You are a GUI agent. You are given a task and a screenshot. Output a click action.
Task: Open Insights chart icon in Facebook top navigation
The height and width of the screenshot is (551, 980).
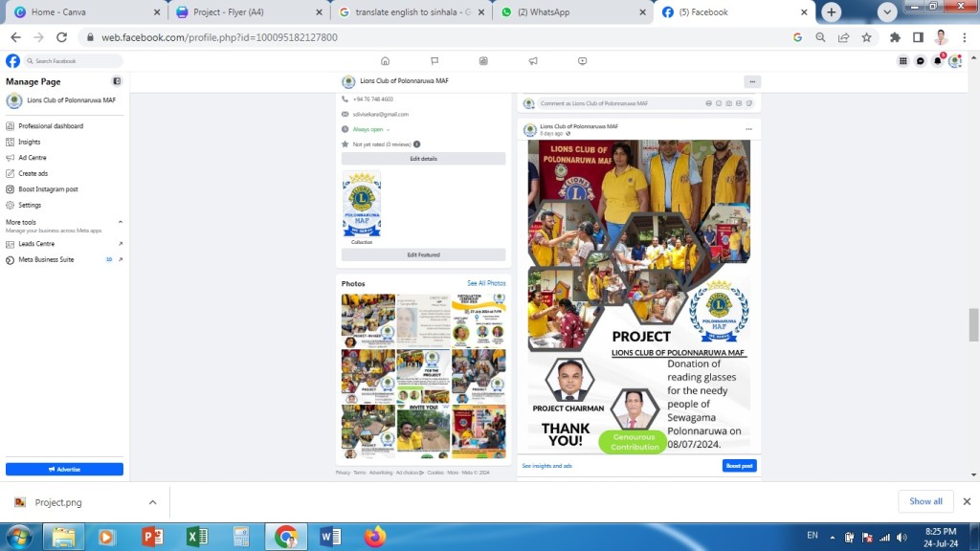click(483, 60)
